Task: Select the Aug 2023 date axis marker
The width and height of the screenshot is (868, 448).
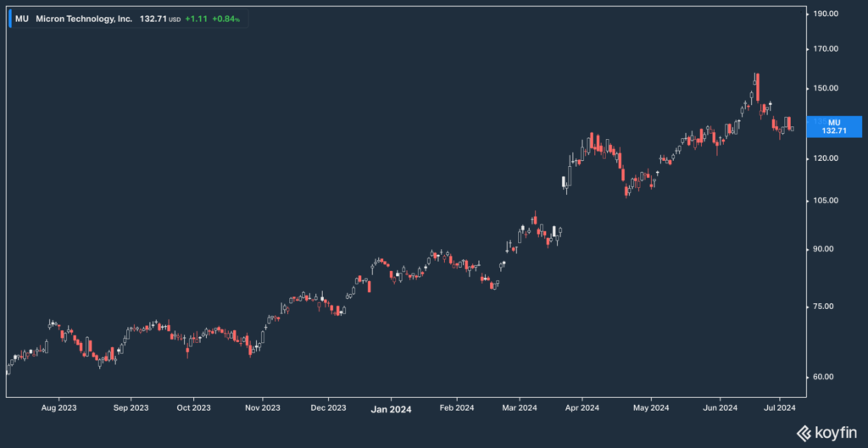Action: click(x=58, y=408)
